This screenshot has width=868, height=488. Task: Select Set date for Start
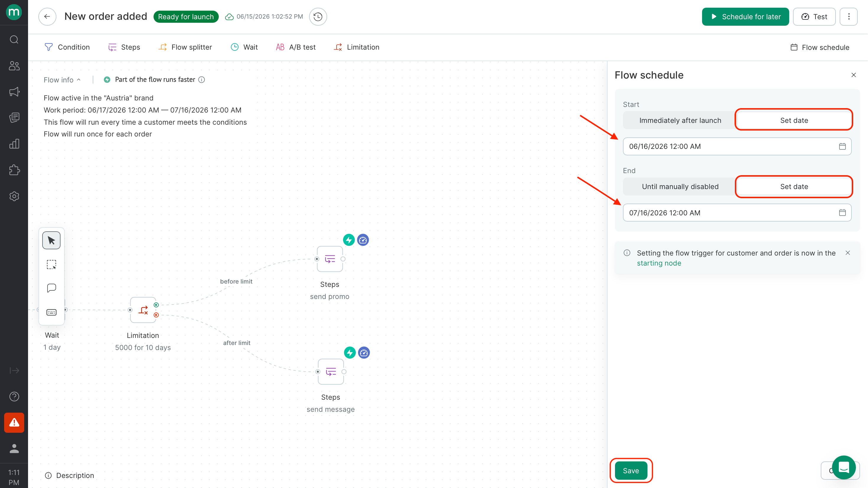[794, 121]
